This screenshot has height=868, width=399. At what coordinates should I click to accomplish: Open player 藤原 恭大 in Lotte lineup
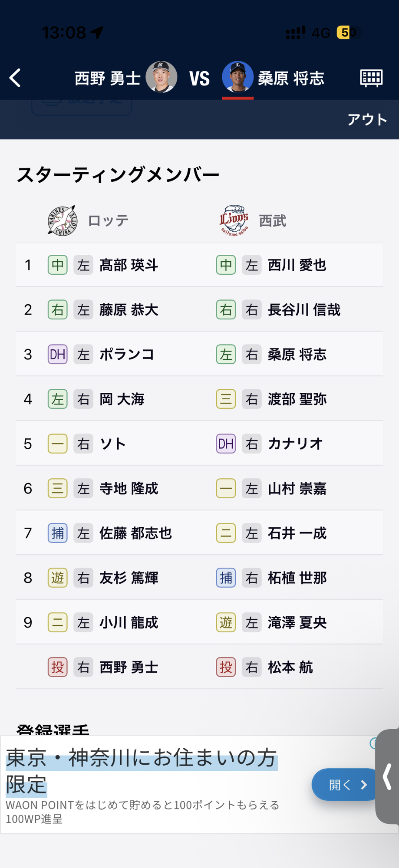[129, 310]
